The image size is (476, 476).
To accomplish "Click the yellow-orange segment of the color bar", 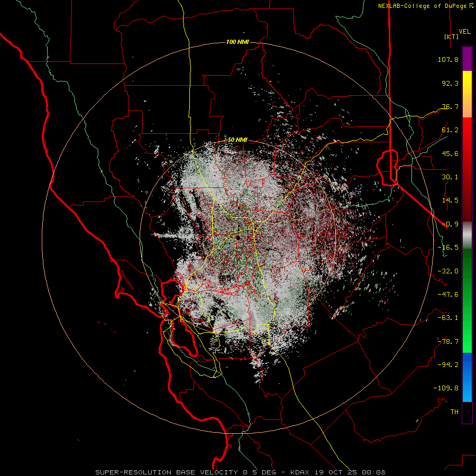I will click(x=467, y=94).
